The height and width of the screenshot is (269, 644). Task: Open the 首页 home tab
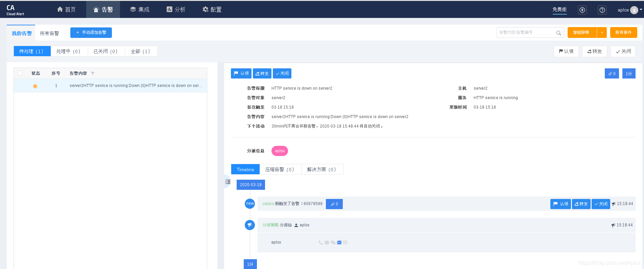point(66,9)
